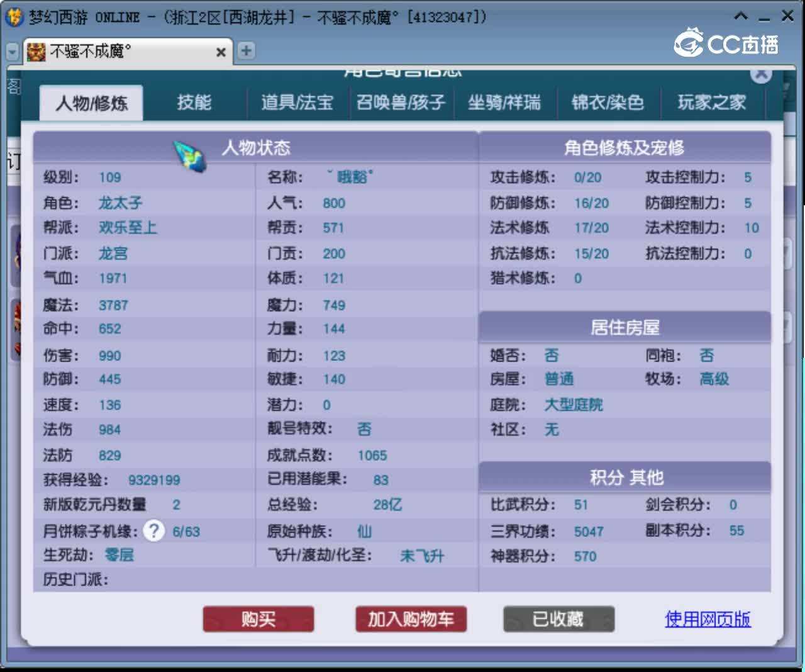Click the 不骚不成魔 tab avatar icon

point(36,52)
